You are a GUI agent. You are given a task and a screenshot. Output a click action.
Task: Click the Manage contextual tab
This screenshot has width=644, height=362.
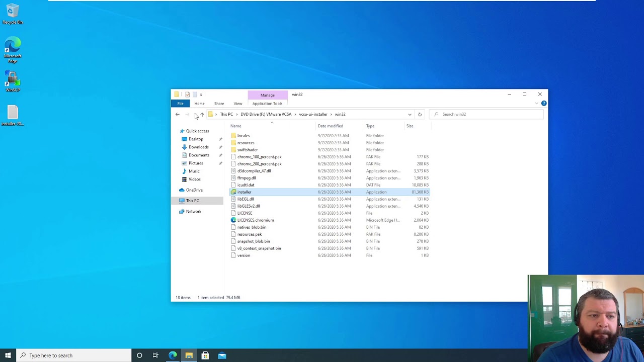(x=268, y=95)
